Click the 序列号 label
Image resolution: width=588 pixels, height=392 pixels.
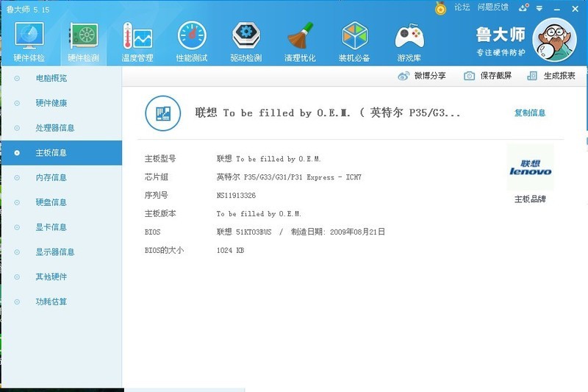coord(157,196)
